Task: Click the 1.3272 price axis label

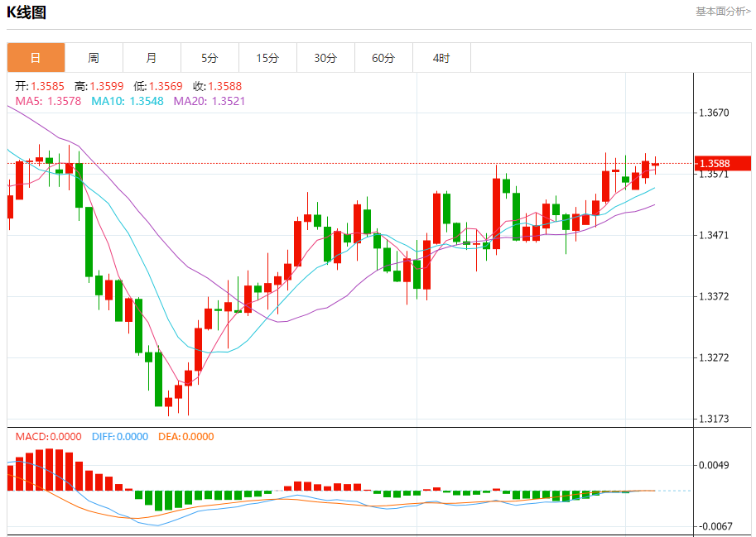Action: click(714, 357)
